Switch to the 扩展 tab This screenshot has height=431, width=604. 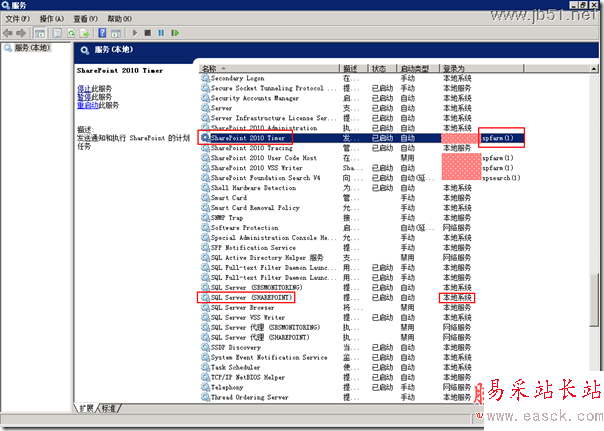86,408
